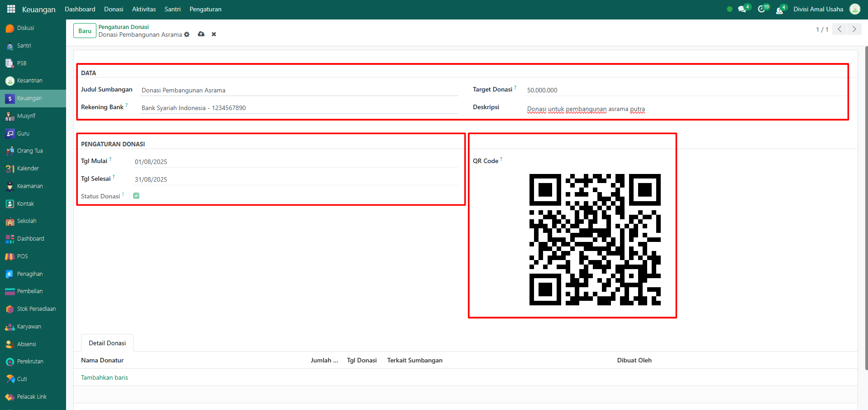Image resolution: width=868 pixels, height=410 pixels.
Task: Click the QR Code image
Action: point(595,240)
